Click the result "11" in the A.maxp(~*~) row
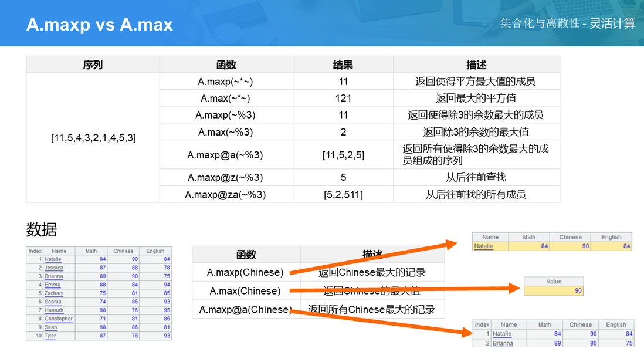 point(343,82)
